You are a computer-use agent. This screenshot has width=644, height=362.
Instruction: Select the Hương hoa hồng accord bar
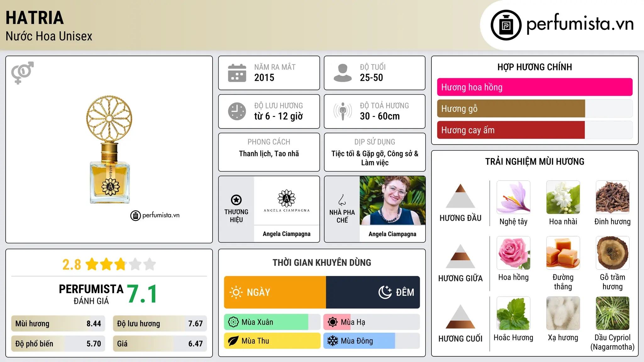pos(535,87)
